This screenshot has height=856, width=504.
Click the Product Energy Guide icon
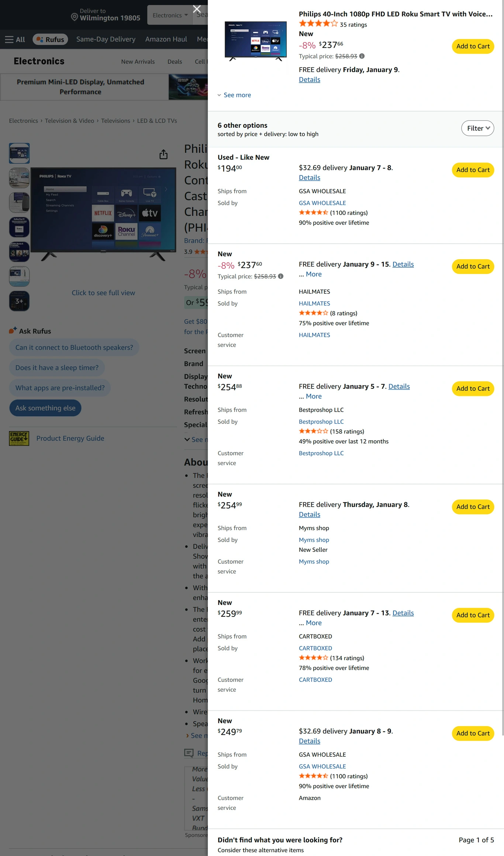[19, 438]
